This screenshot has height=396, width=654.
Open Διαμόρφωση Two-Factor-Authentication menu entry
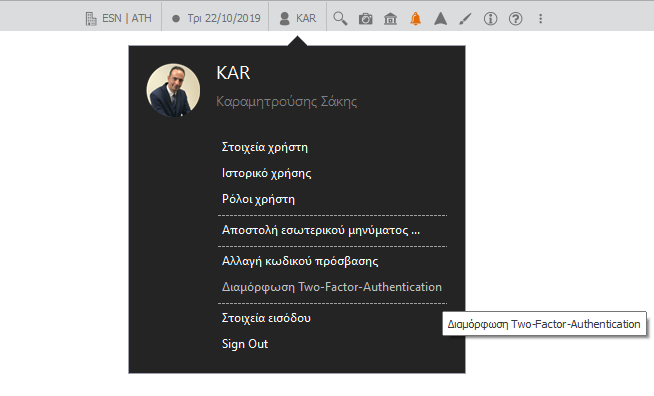coord(332,287)
